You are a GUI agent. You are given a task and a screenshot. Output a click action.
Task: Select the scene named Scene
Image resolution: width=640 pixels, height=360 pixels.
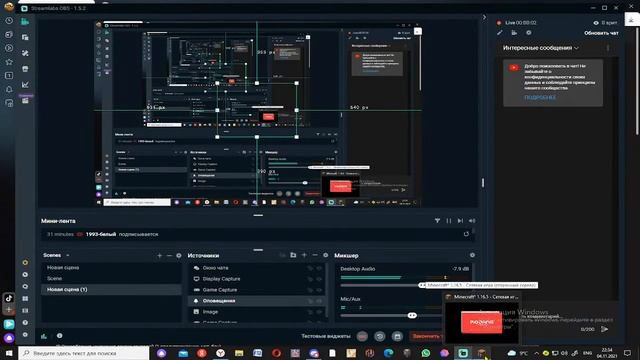click(111, 278)
